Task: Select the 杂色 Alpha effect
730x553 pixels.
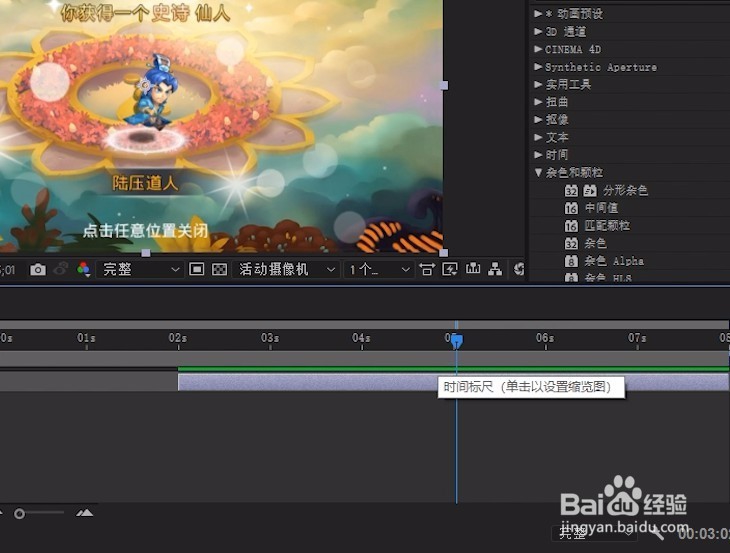Action: [614, 261]
